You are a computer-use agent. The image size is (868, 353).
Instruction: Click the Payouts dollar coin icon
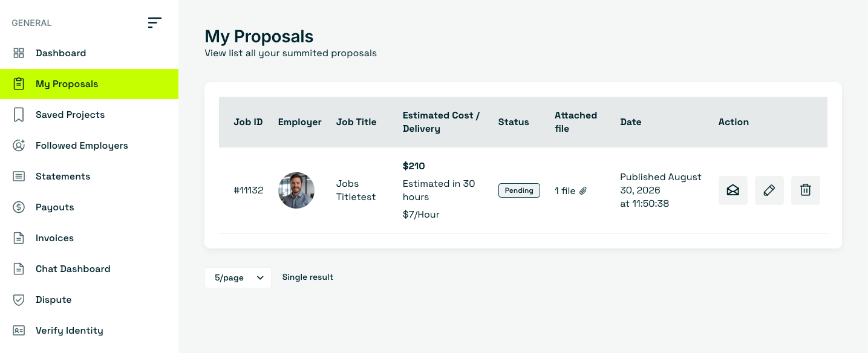[x=19, y=207]
